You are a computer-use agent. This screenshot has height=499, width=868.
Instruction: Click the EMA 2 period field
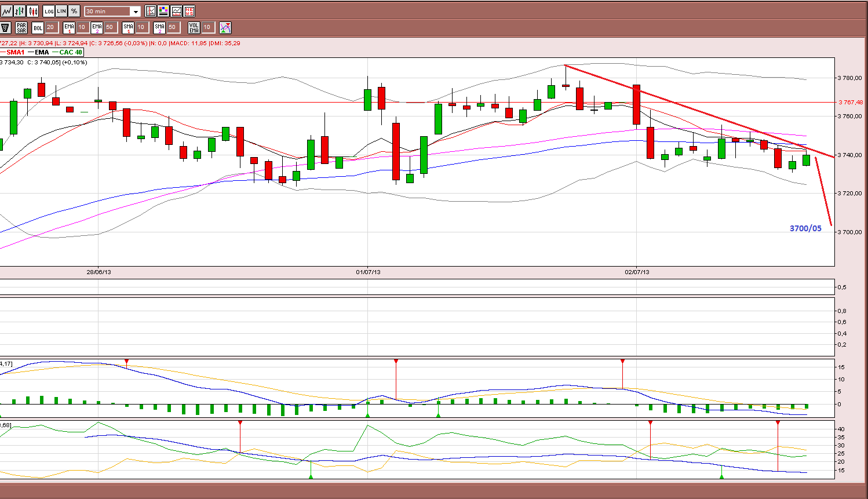[x=110, y=27]
